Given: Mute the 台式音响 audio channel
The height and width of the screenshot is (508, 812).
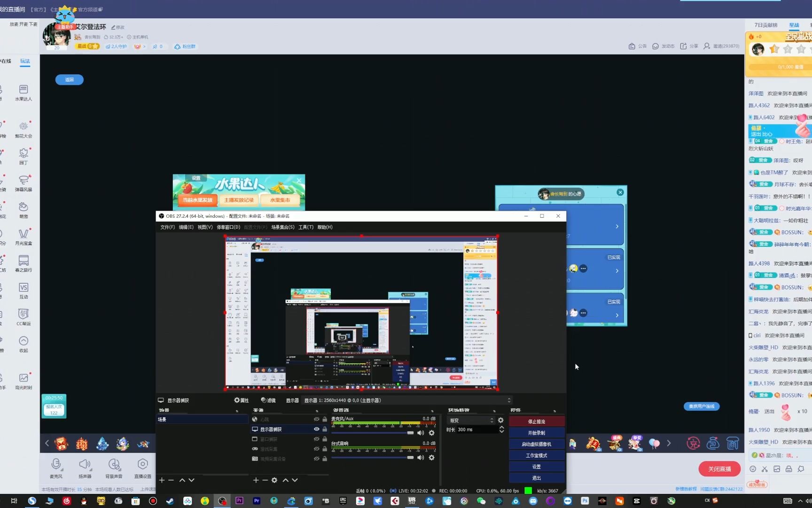Looking at the screenshot, I should coord(421,457).
